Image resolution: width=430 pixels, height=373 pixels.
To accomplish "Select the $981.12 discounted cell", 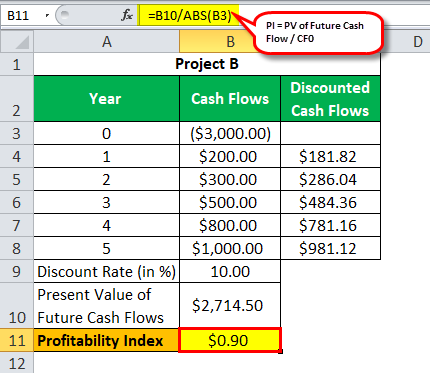I will [330, 248].
